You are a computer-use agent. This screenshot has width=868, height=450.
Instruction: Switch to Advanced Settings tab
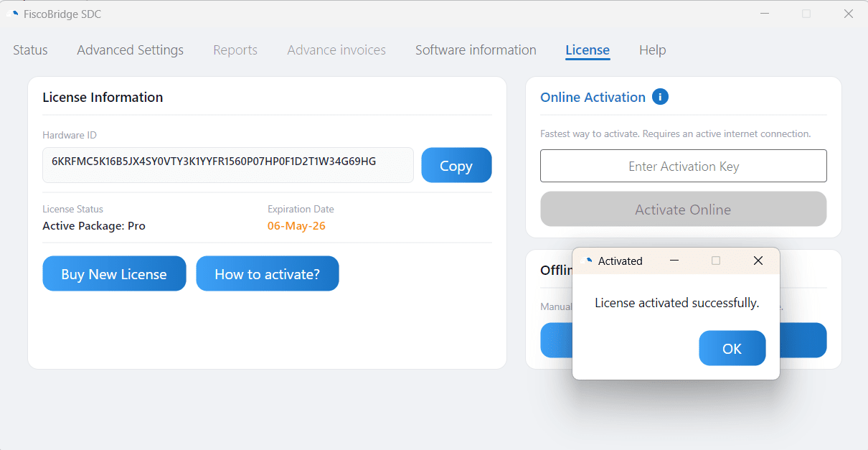pos(130,50)
